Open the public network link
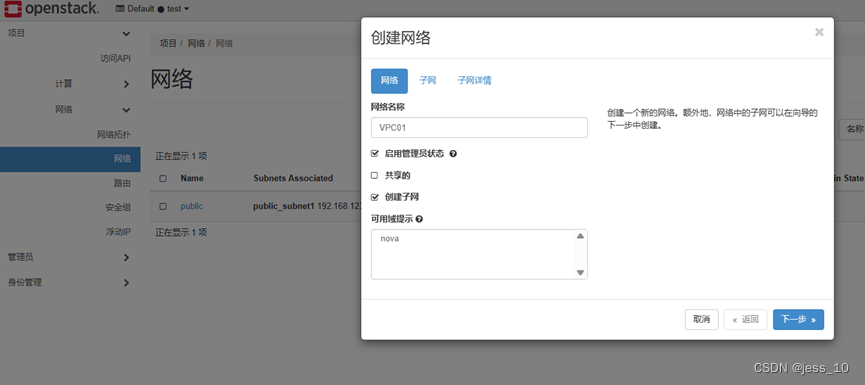The height and width of the screenshot is (385, 865). coord(191,206)
